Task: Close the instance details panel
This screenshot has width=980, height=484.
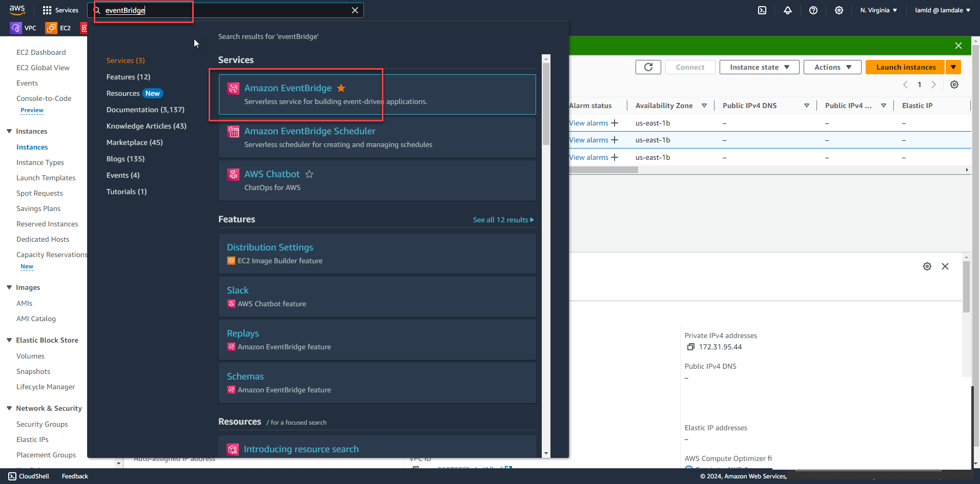Action: click(x=945, y=266)
